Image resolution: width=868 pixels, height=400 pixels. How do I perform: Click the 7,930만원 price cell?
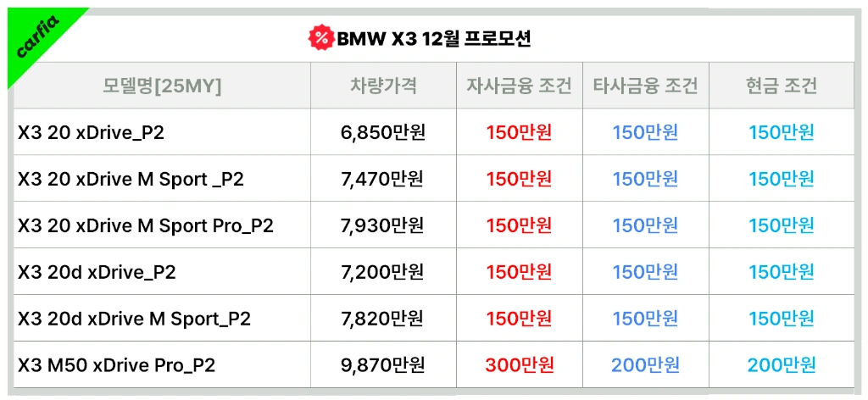click(x=383, y=225)
